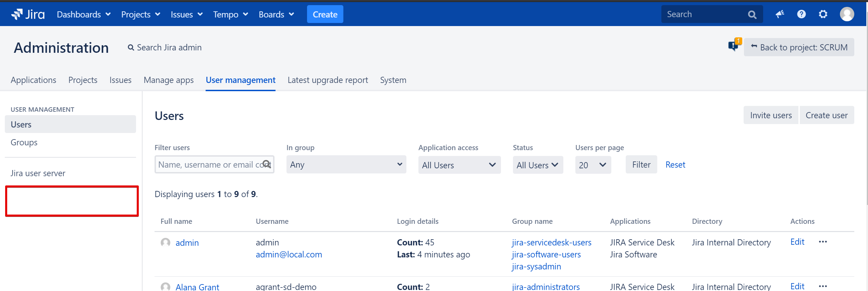868x291 pixels.
Task: Click the blue Create button
Action: (325, 14)
